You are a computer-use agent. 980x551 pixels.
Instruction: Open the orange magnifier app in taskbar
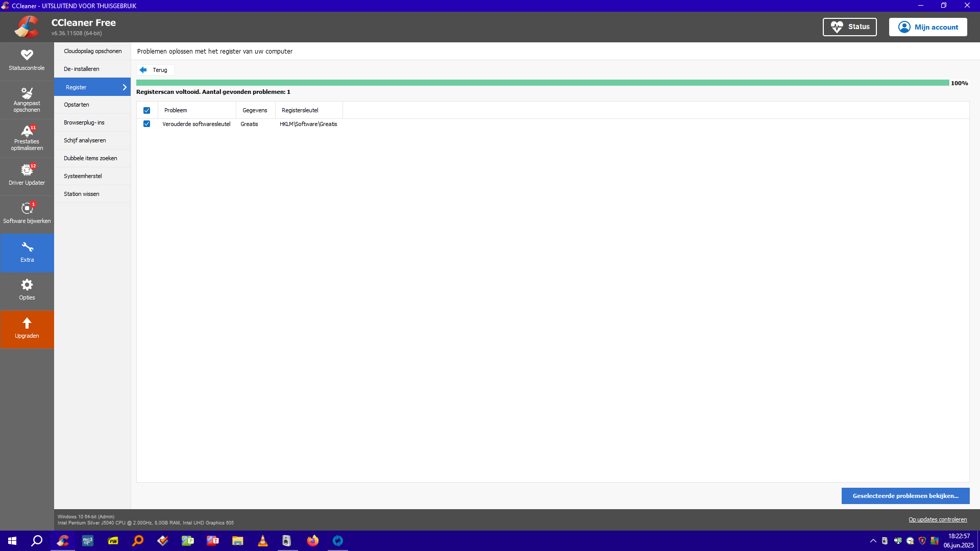[138, 541]
